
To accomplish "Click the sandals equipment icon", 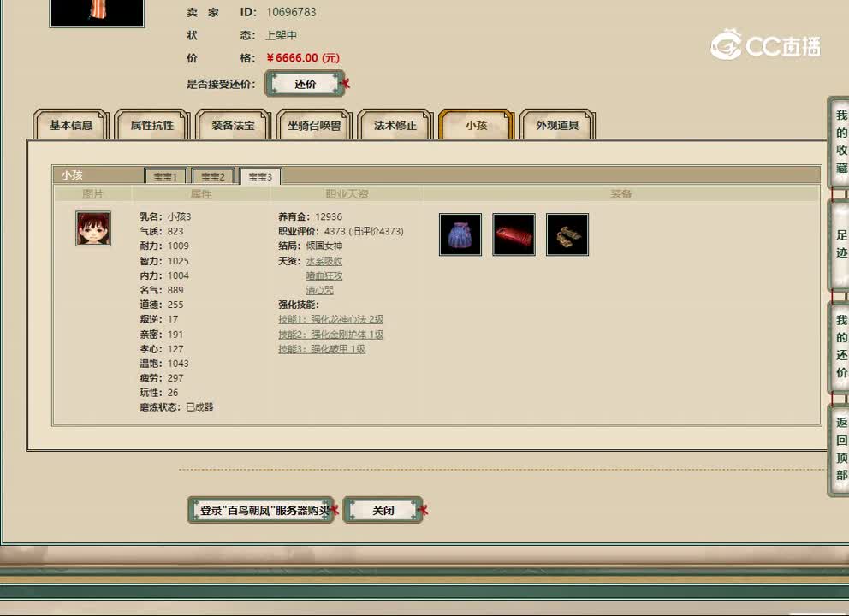I will pyautogui.click(x=567, y=234).
